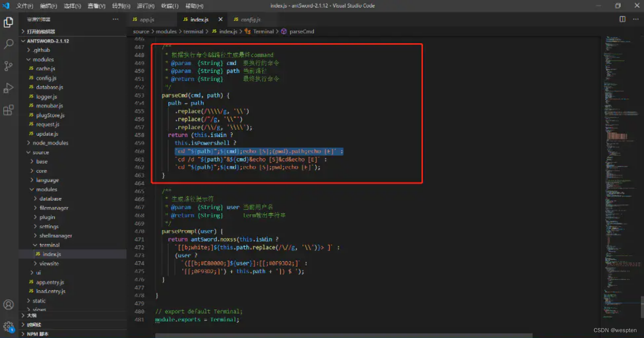Viewport: 644px width, 338px height.
Task: Expand the node_modules folder
Action: click(x=50, y=143)
